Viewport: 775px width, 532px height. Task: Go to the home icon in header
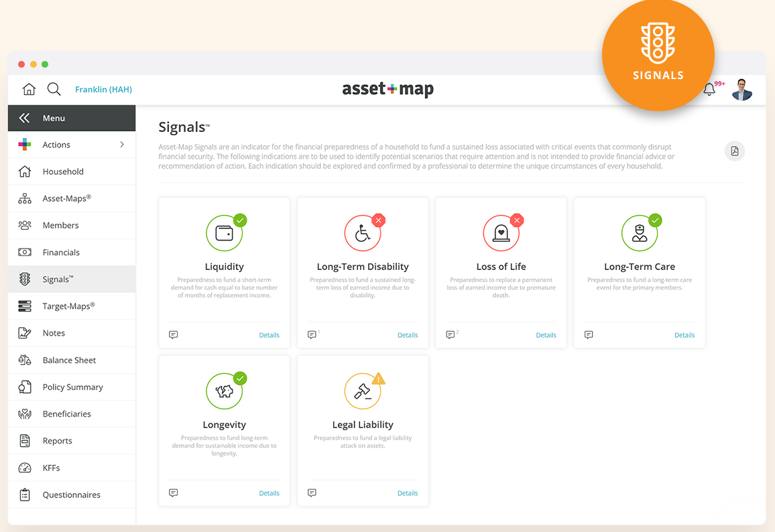[29, 89]
